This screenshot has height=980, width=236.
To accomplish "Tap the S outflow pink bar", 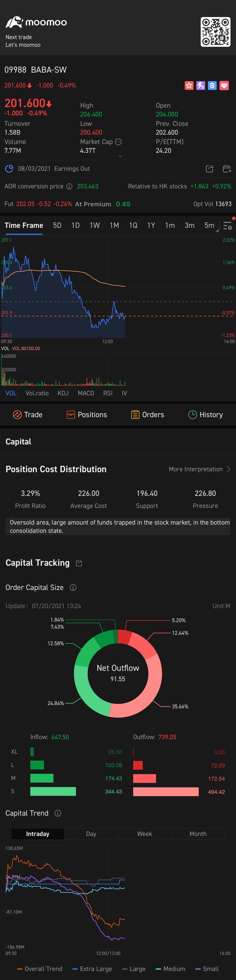I will click(x=166, y=792).
